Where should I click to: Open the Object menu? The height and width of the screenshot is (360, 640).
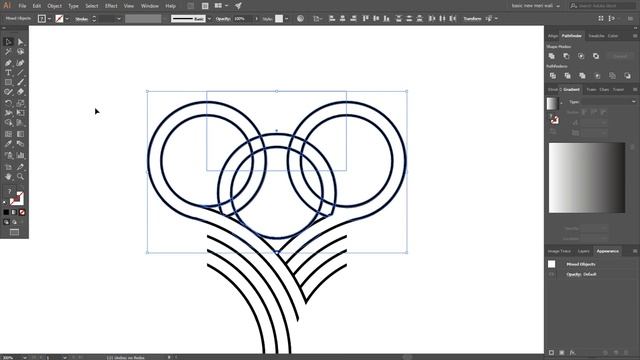coord(54,6)
